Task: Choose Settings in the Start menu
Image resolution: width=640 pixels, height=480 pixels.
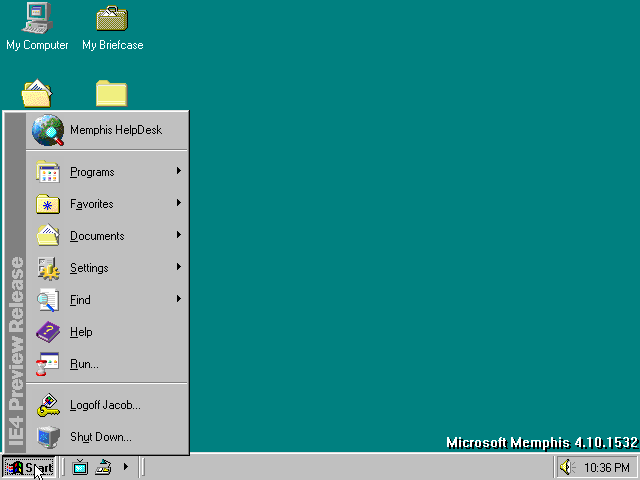Action: tap(107, 268)
